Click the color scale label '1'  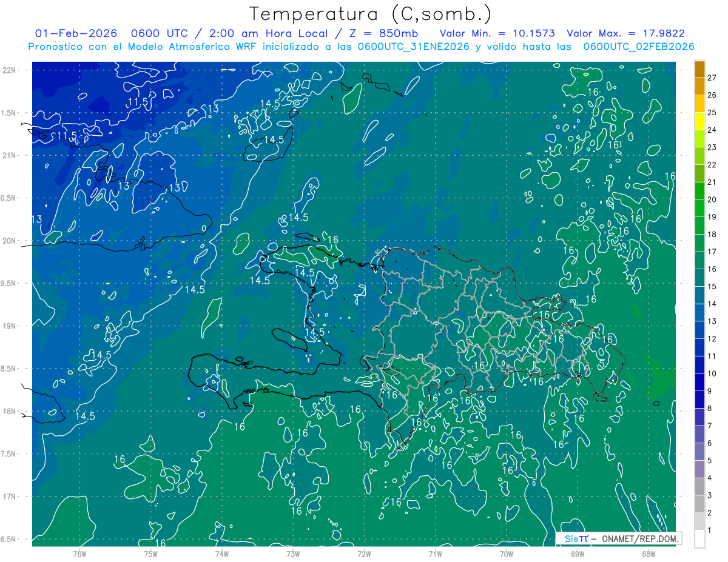[710, 530]
